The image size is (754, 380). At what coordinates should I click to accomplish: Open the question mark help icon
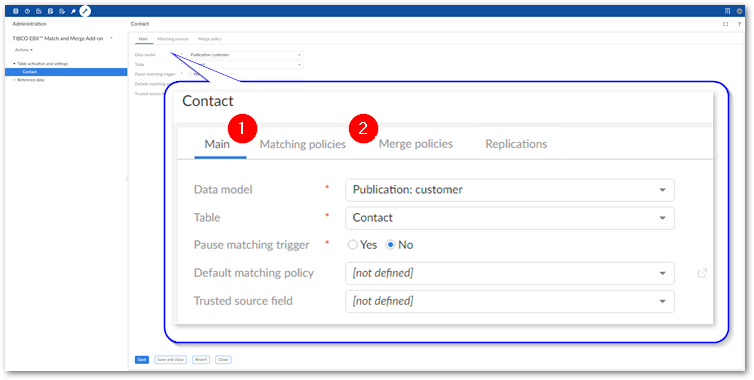pos(740,24)
